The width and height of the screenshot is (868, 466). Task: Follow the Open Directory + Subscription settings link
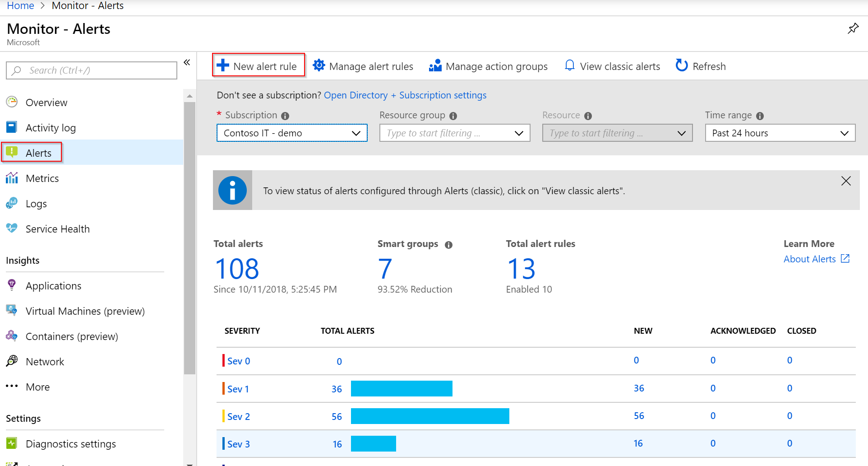point(405,95)
